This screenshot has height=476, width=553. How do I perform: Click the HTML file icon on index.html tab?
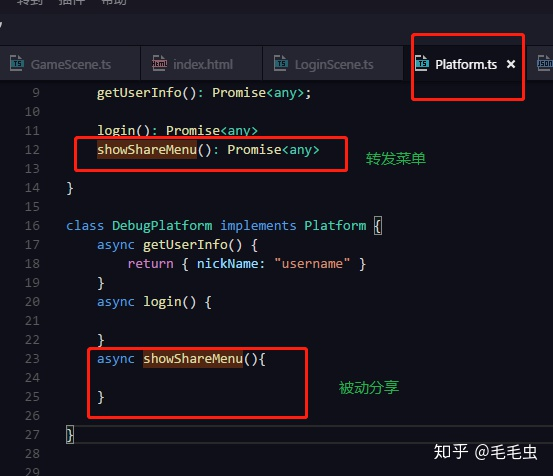click(159, 63)
